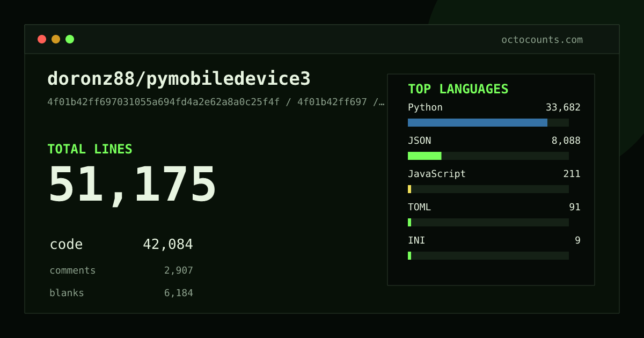Click the blanks label
This screenshot has width=644, height=338.
point(67,293)
